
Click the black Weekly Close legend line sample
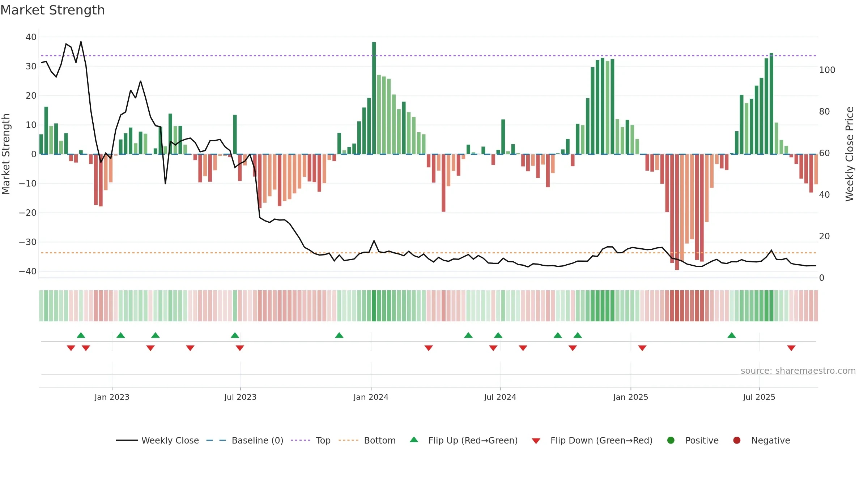(127, 440)
